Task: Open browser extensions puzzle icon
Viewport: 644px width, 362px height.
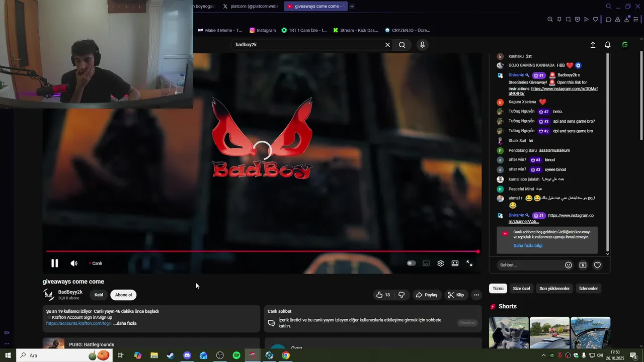Action: [x=608, y=19]
